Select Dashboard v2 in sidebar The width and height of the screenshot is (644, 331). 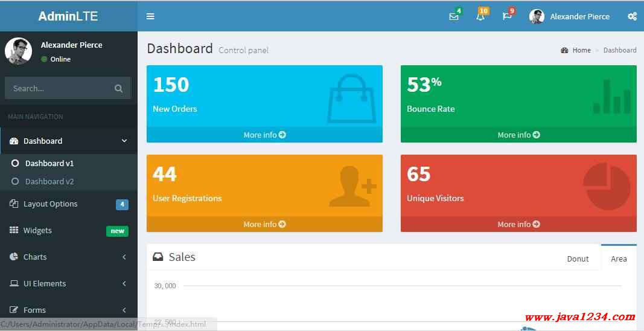pyautogui.click(x=49, y=181)
